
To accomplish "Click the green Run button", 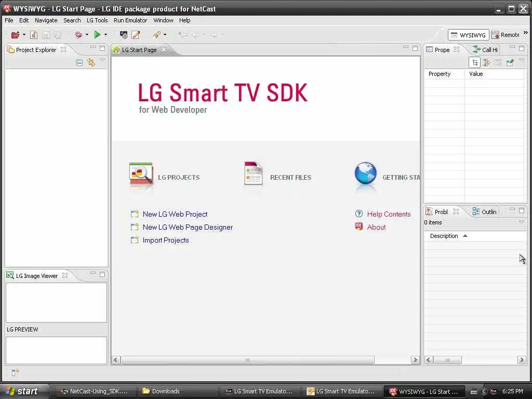I will (97, 35).
